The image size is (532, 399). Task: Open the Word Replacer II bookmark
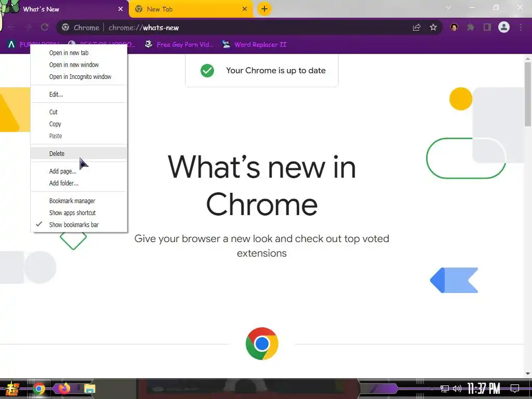255,45
